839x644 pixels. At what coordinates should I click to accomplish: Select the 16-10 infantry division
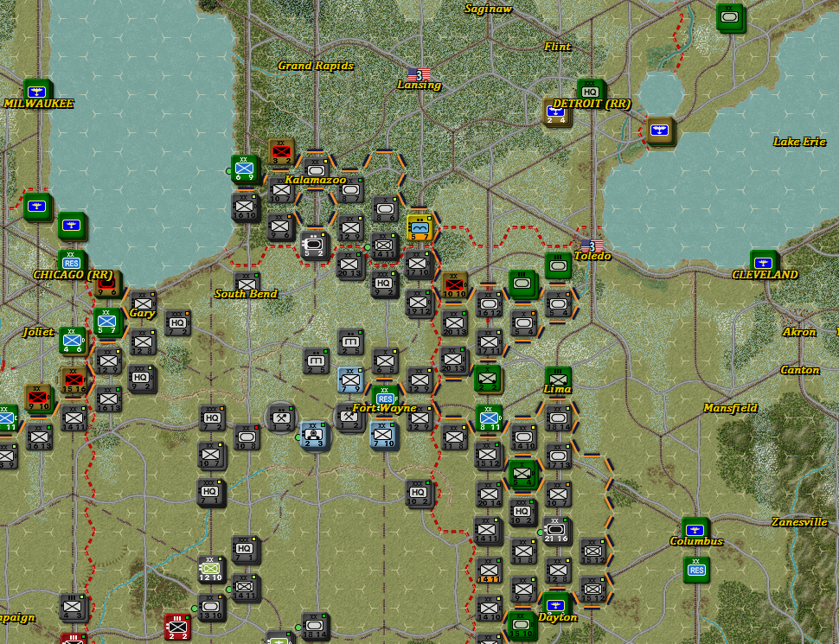coord(245,207)
